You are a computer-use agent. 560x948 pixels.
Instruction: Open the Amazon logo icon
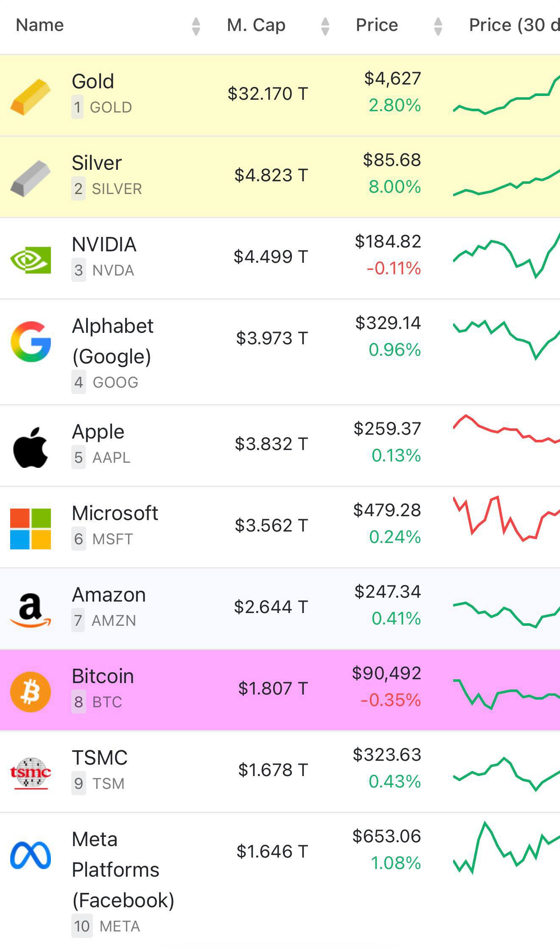[31, 610]
